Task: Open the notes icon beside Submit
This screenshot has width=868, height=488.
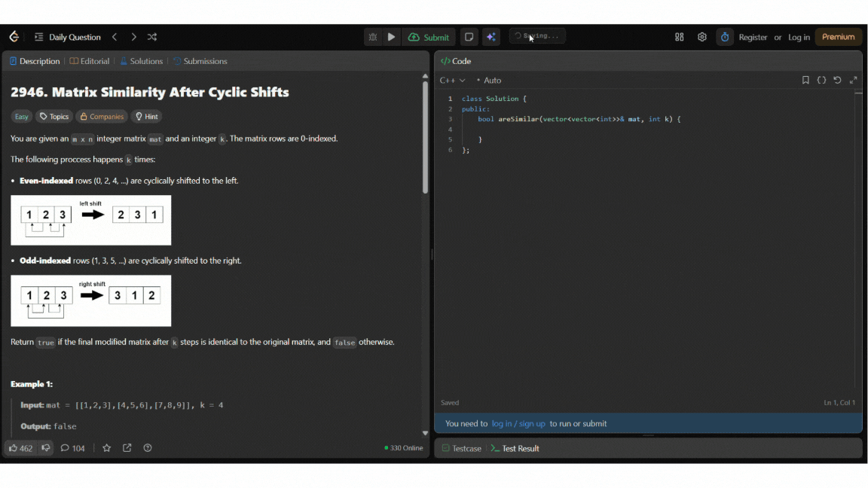Action: click(469, 37)
